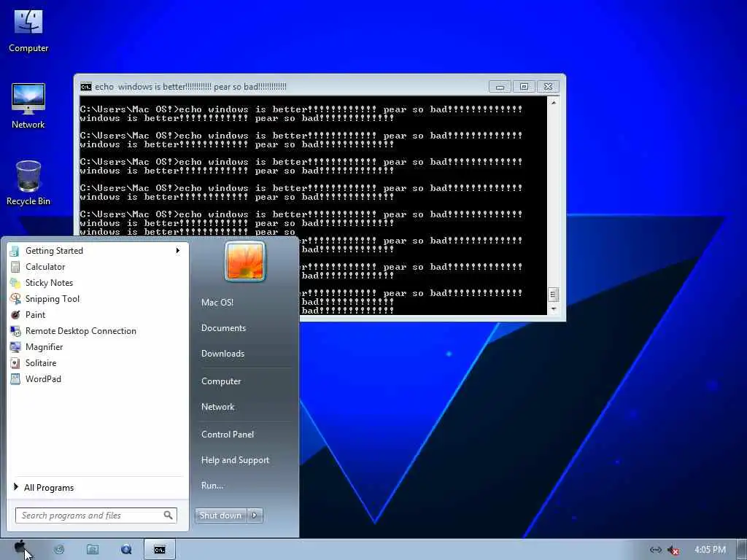747x560 pixels.
Task: Click the network tray icon
Action: [x=656, y=550]
